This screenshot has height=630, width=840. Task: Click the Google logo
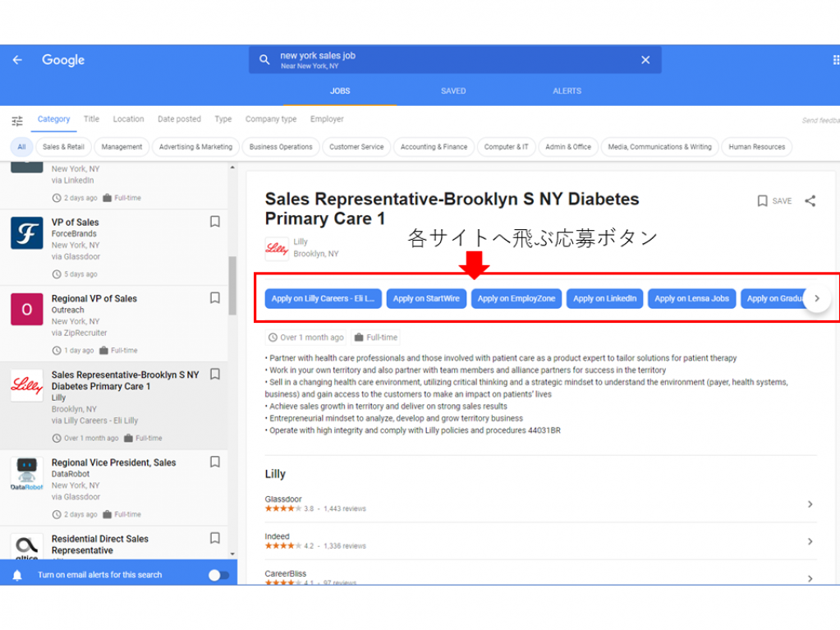(x=63, y=60)
